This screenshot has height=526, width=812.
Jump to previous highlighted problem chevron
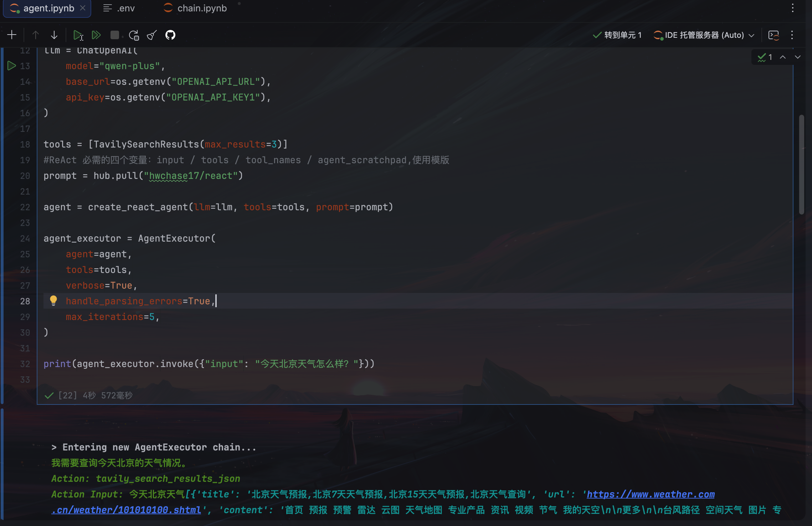click(783, 57)
